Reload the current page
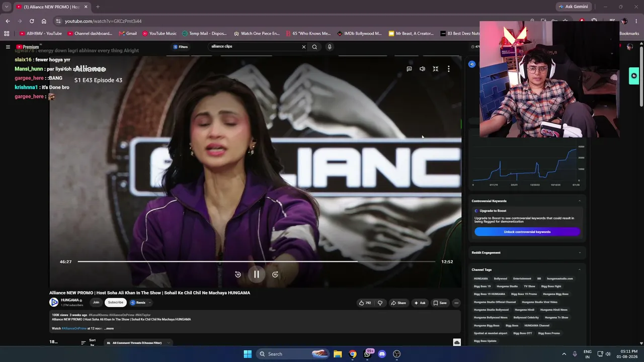The image size is (644, 362). 32,21
